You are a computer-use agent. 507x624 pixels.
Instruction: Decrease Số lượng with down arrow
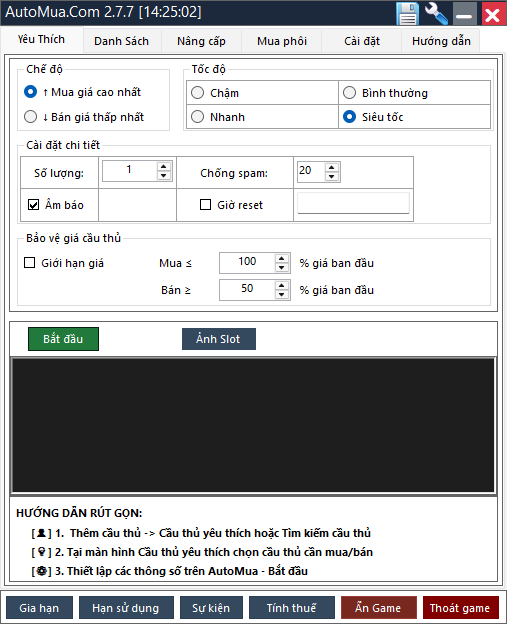click(164, 176)
